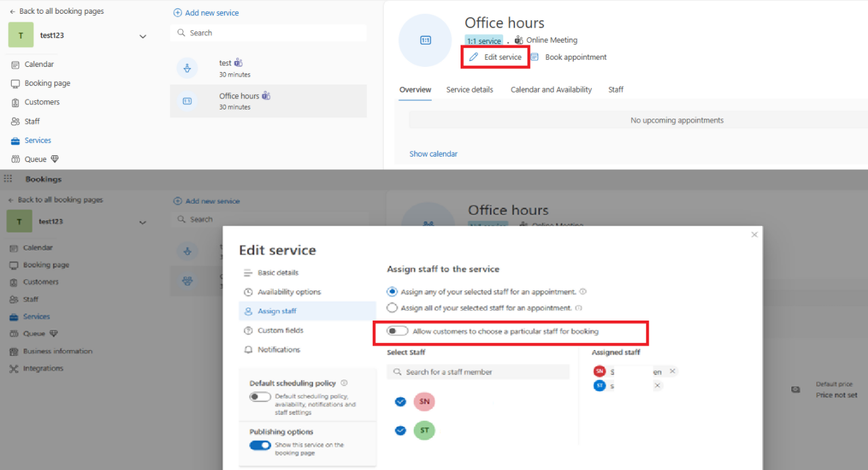Expand the test123 chevron on the undimmed page
The width and height of the screenshot is (868, 470).
point(143,37)
